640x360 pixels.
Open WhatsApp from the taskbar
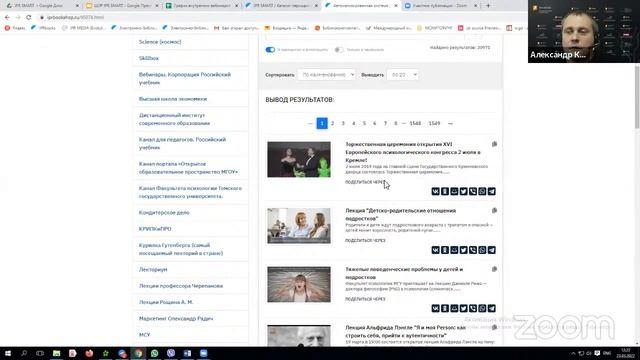coord(155,353)
